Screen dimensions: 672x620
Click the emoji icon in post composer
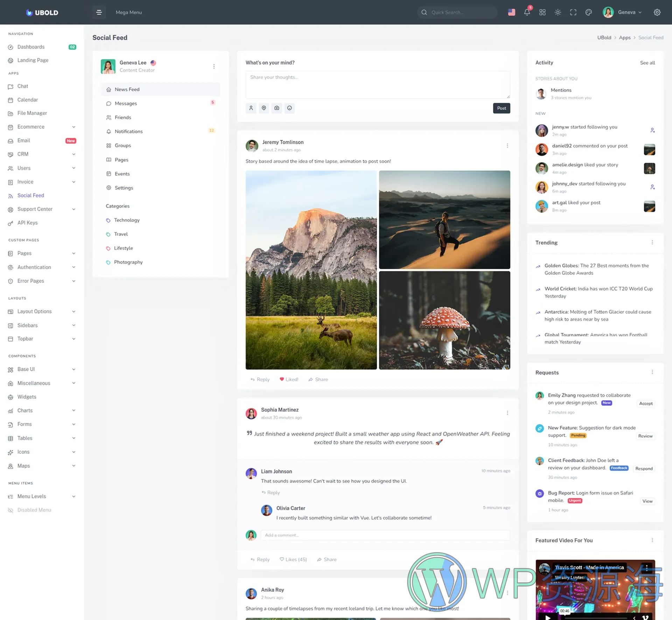[289, 108]
